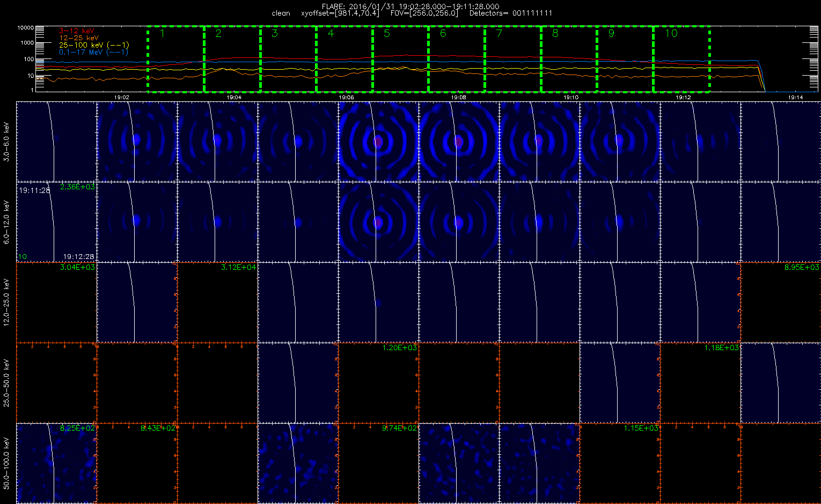The height and width of the screenshot is (504, 821).
Task: Click the green 2.36E+03 peak value
Action: (77, 187)
